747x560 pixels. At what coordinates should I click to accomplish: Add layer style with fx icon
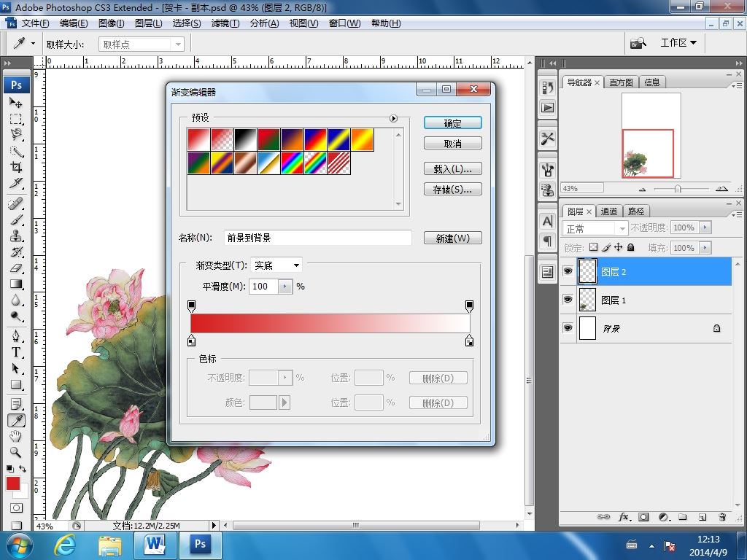pyautogui.click(x=624, y=517)
